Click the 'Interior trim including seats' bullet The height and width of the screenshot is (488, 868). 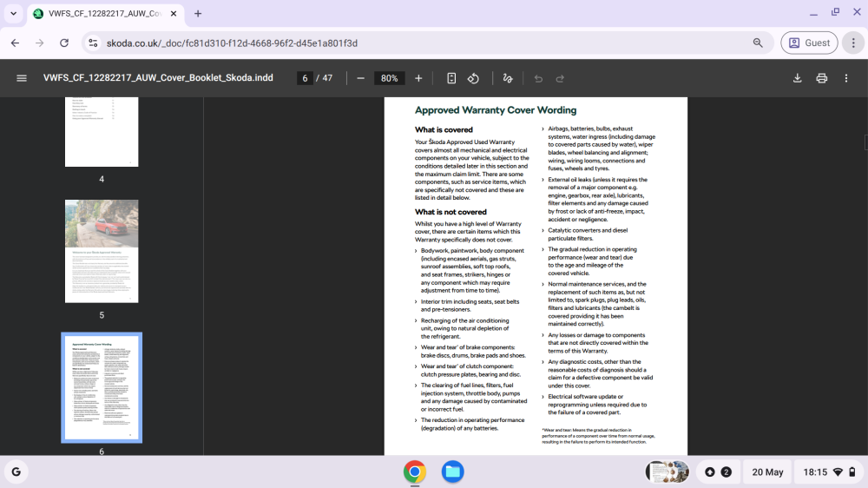pyautogui.click(x=470, y=306)
